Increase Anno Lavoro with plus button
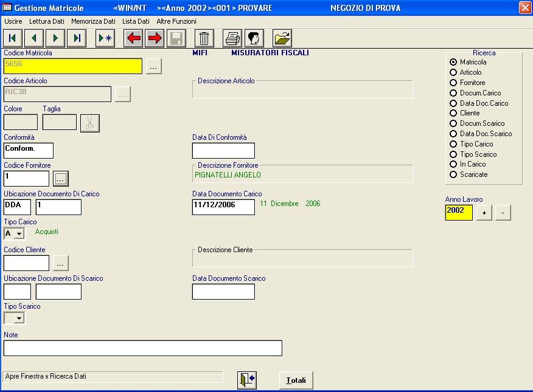The height and width of the screenshot is (392, 533). tap(484, 213)
